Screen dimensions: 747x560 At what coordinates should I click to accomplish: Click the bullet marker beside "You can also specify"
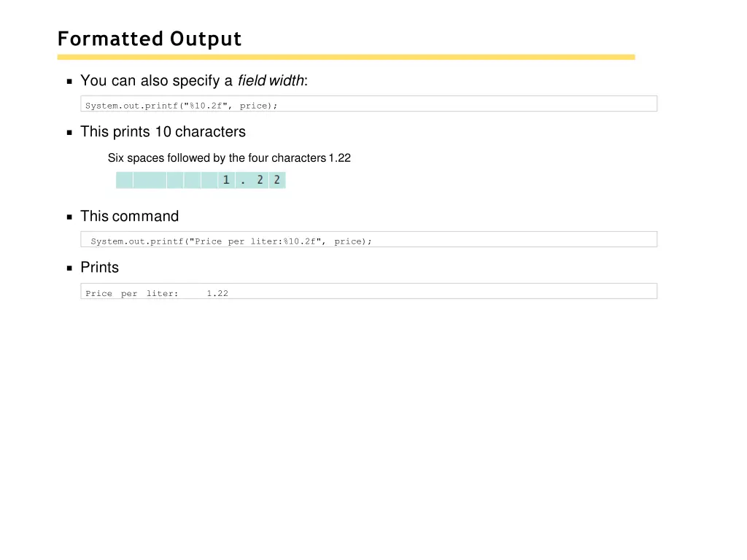69,81
